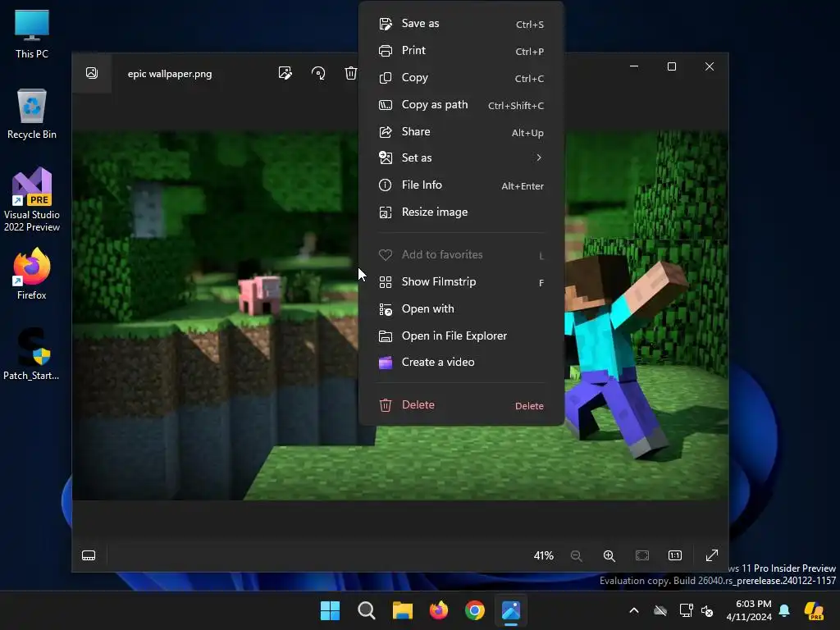
Task: Click the Photos gallery icon in title bar
Action: (92, 73)
